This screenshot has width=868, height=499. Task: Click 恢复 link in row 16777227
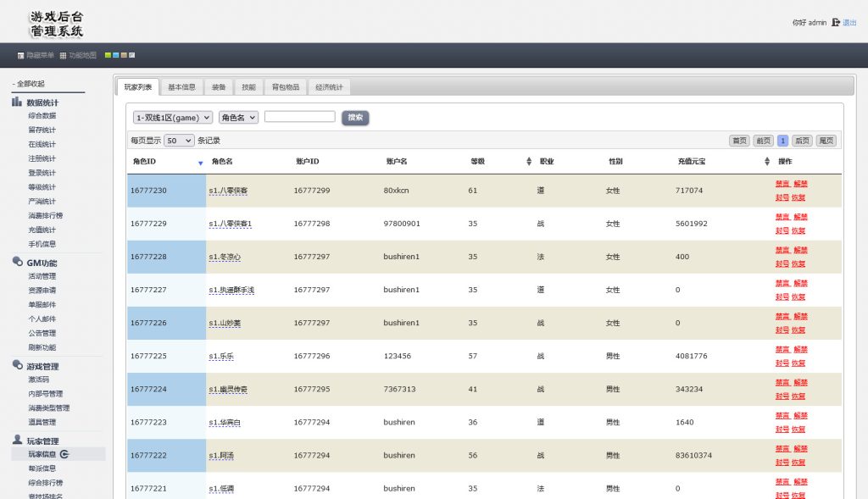[x=798, y=297]
